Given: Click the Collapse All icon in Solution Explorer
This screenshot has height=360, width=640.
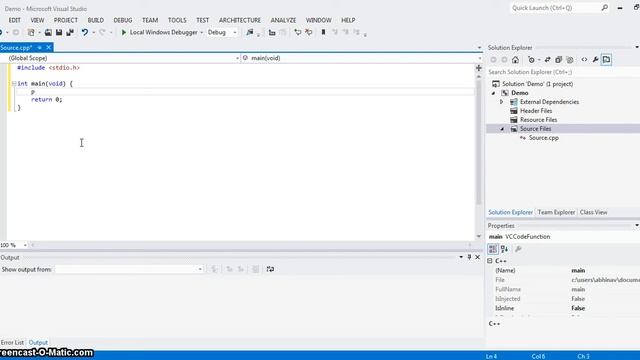Looking at the screenshot, I should (558, 60).
